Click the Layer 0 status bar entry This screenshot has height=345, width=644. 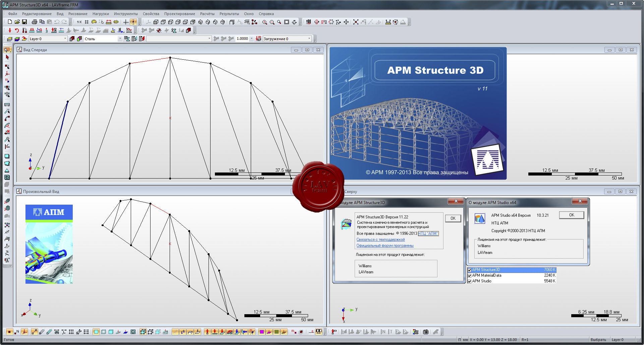coord(618,340)
